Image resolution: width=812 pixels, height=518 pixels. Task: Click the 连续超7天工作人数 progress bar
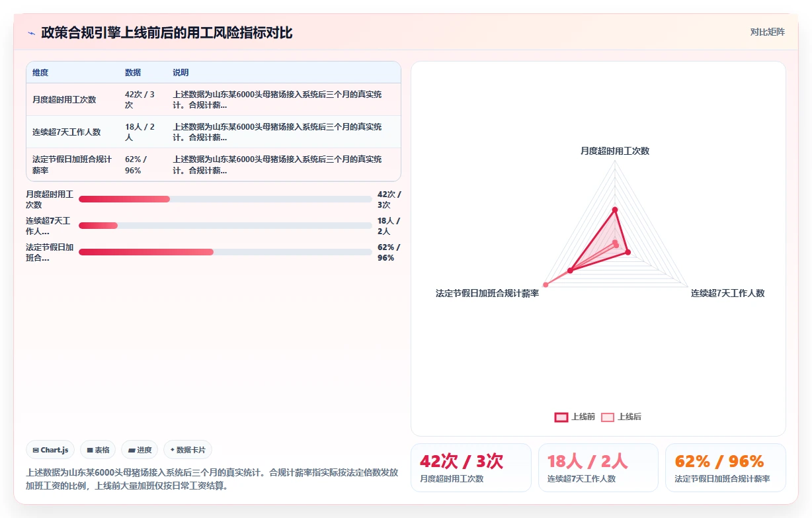pos(225,226)
